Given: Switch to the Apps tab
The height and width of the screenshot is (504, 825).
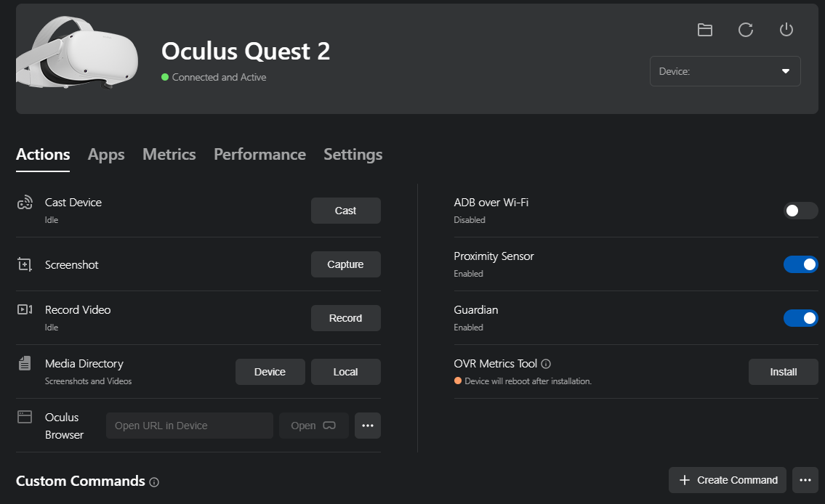Looking at the screenshot, I should pyautogui.click(x=106, y=155).
